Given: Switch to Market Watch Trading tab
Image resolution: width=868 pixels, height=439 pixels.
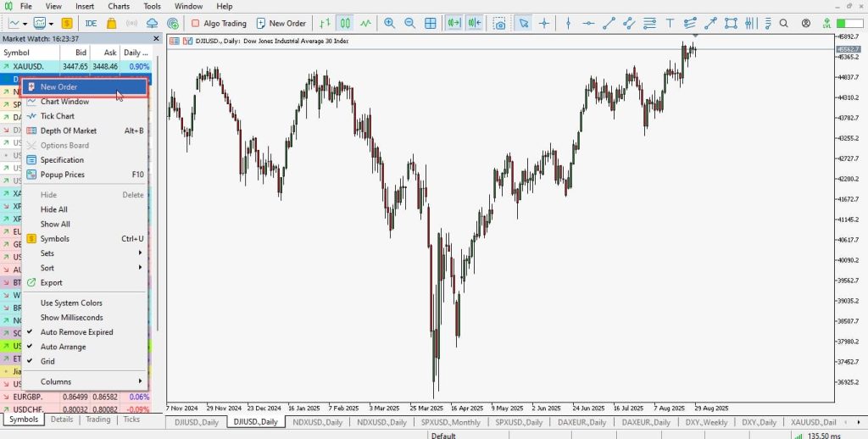Looking at the screenshot, I should tap(97, 420).
